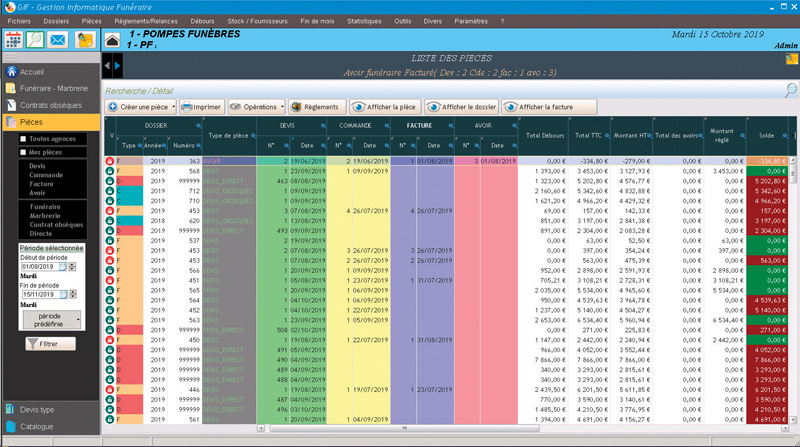Open Statistiques menu
This screenshot has width=800, height=447.
364,21
